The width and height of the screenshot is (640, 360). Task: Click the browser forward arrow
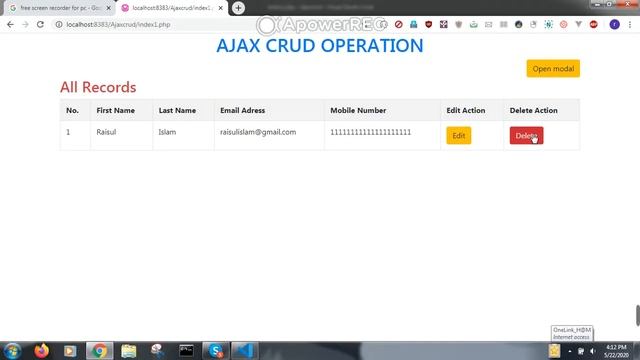coord(25,24)
